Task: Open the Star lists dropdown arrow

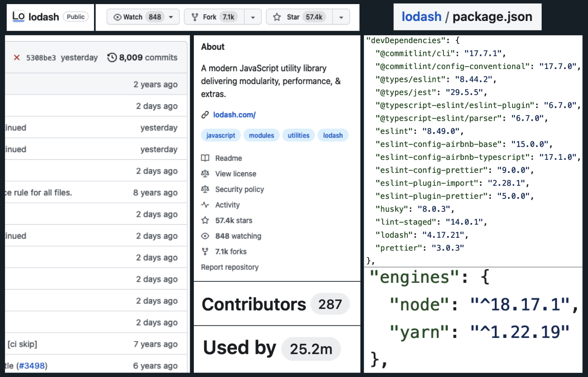Action: point(341,17)
